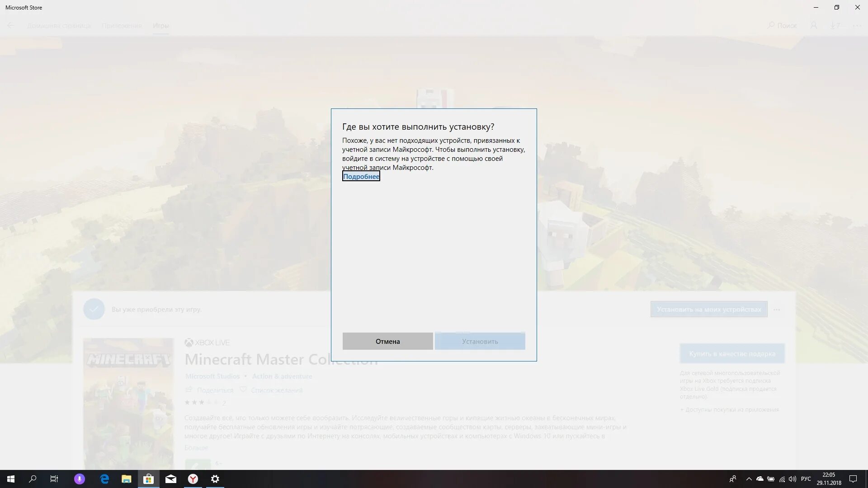868x488 pixels.
Task: Open ellipsis options next to install button
Action: tap(777, 310)
